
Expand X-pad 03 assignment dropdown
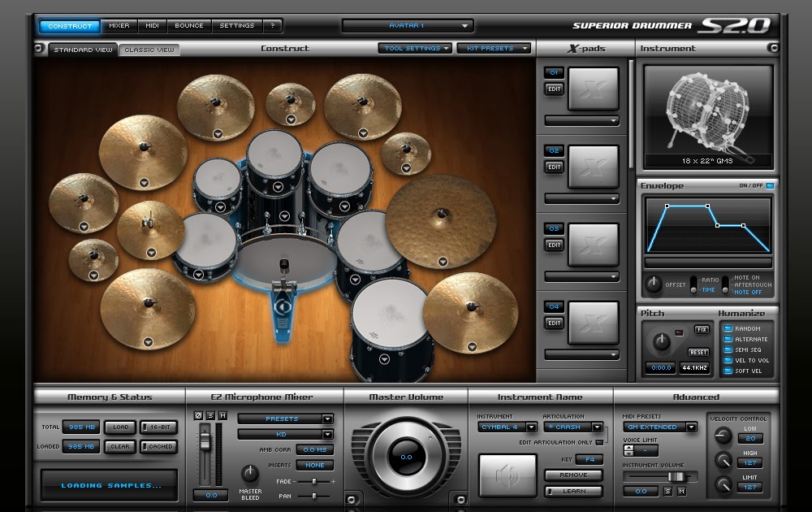(582, 277)
